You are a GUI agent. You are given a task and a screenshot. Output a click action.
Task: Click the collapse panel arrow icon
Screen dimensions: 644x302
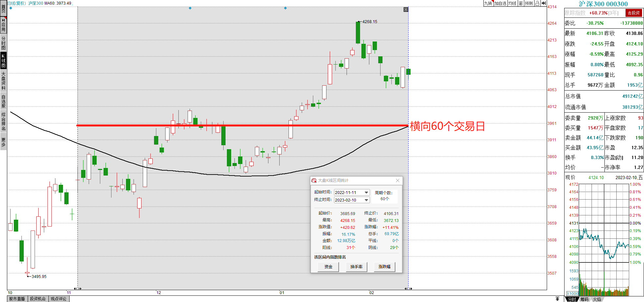[543, 3]
